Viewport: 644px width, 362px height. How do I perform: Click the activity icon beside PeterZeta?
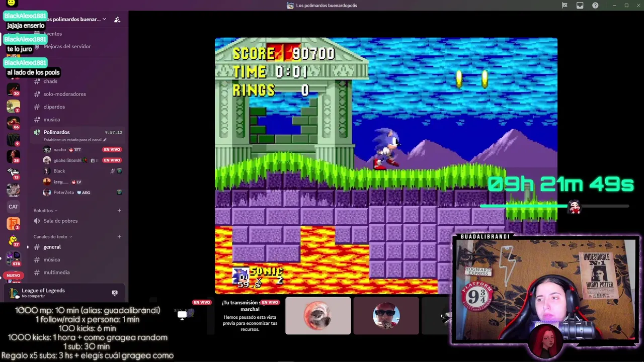[x=119, y=193]
